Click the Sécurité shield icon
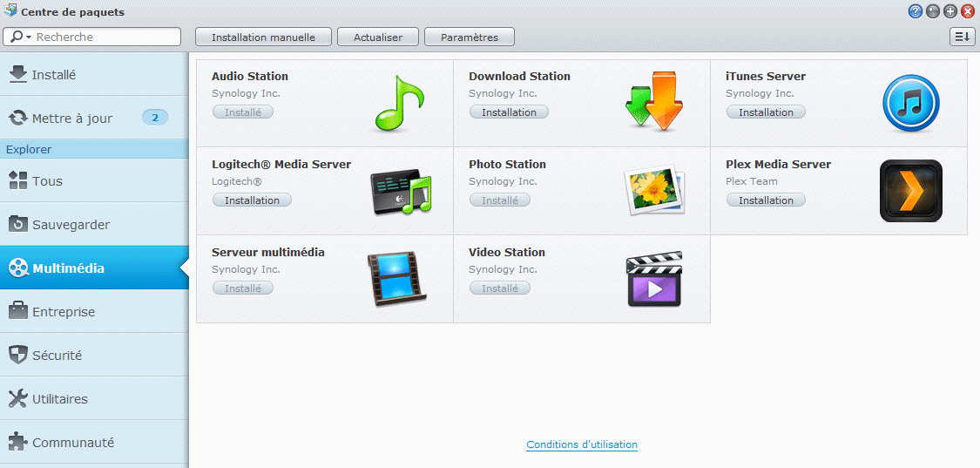Screen dimensions: 980x468 pos(18,355)
